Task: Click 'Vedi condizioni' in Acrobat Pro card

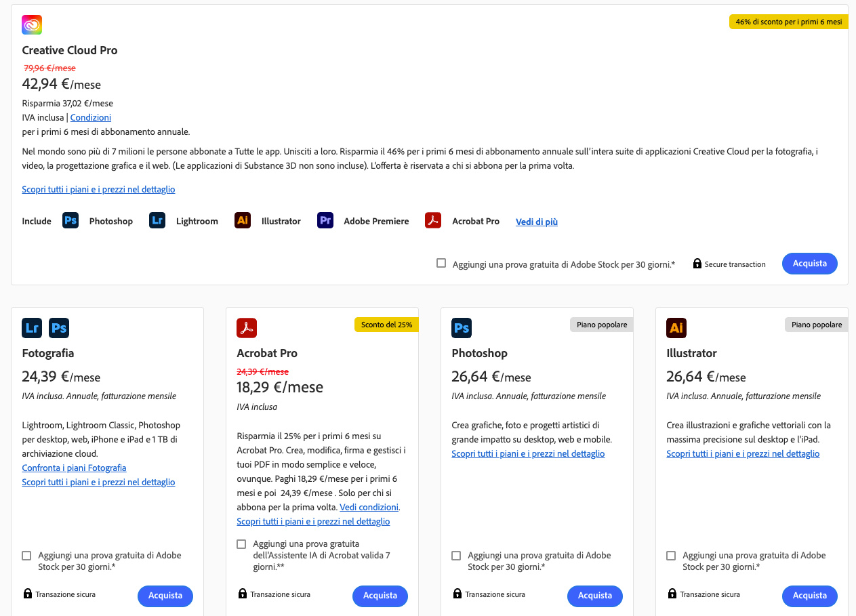Action: 369,507
